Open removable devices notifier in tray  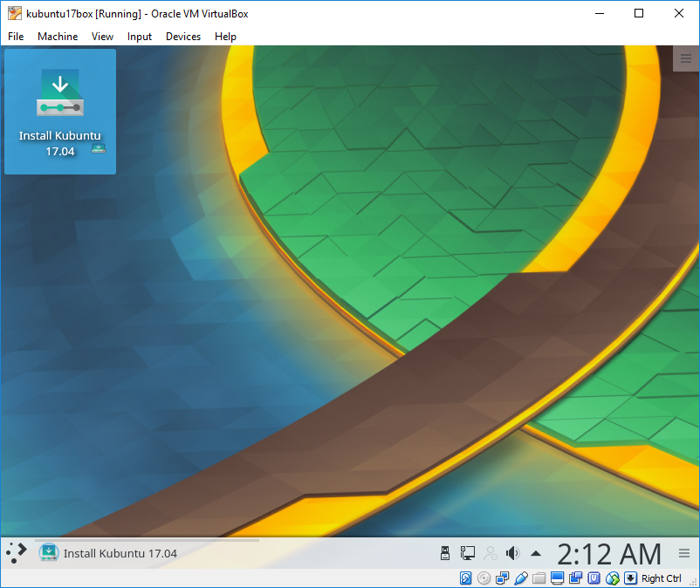point(445,553)
